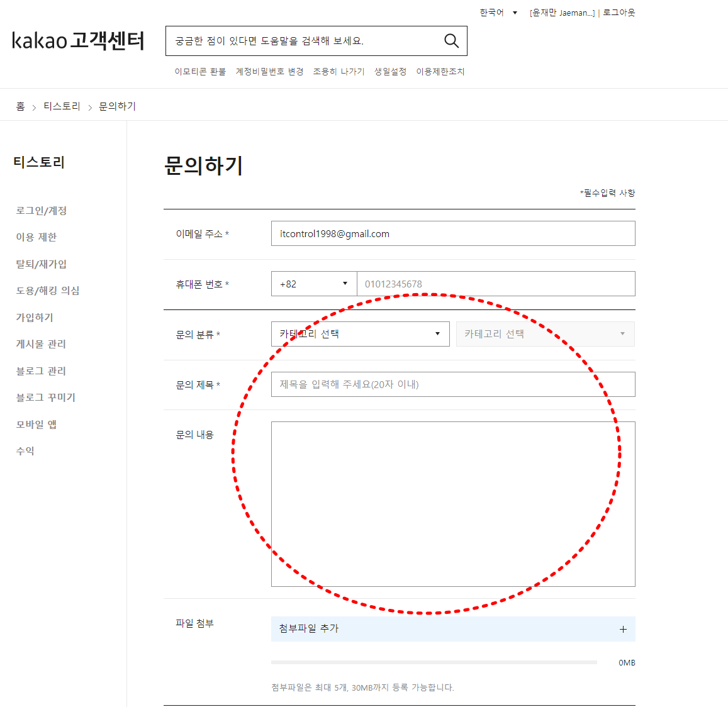Click the 생일설정 quick link
The width and height of the screenshot is (728, 707).
390,72
